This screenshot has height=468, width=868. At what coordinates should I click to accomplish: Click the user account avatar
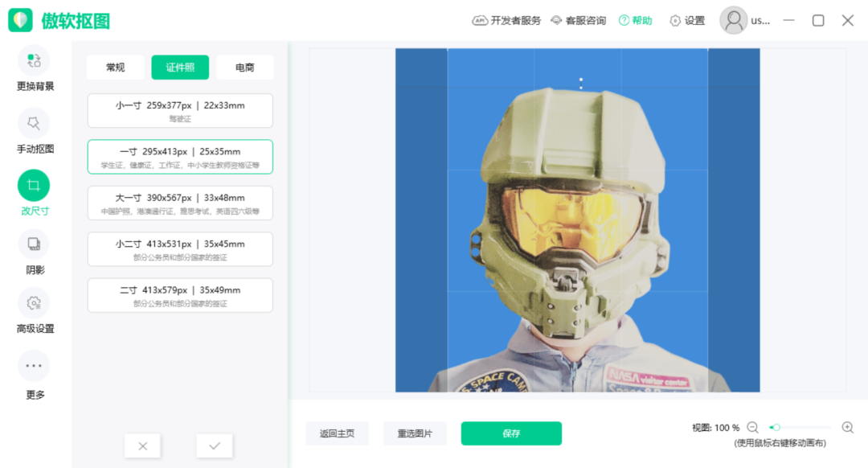[734, 20]
